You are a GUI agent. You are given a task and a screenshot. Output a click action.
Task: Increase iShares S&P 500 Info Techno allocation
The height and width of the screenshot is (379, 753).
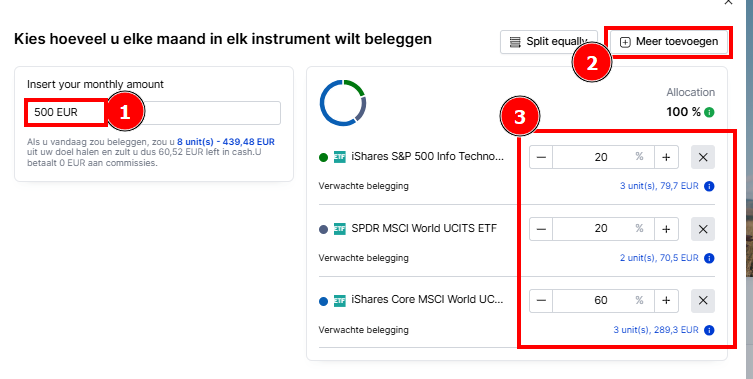coord(666,157)
